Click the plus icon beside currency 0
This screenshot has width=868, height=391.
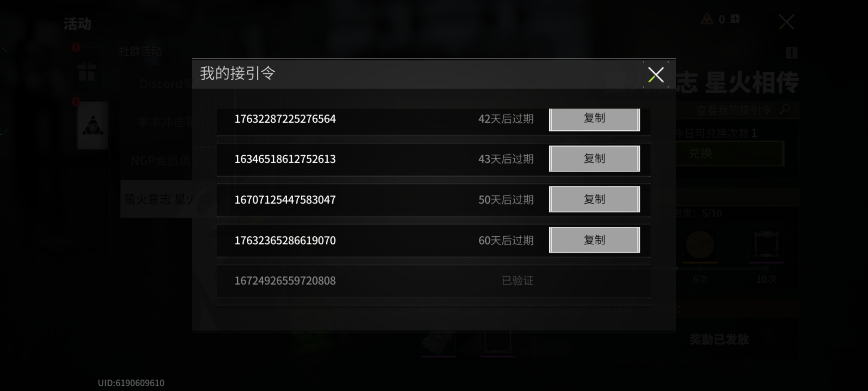point(735,19)
